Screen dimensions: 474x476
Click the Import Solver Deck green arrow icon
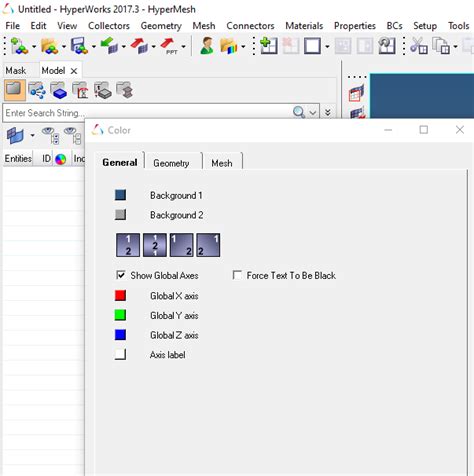pos(109,45)
